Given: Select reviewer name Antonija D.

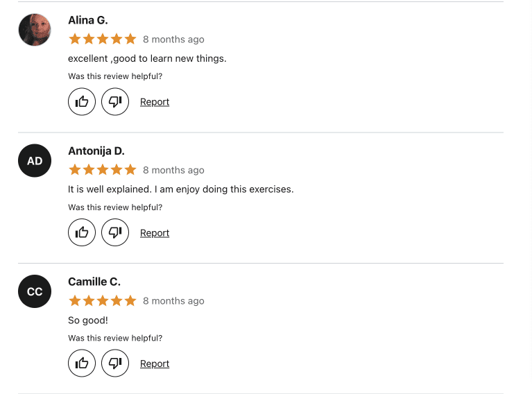Looking at the screenshot, I should tap(96, 151).
